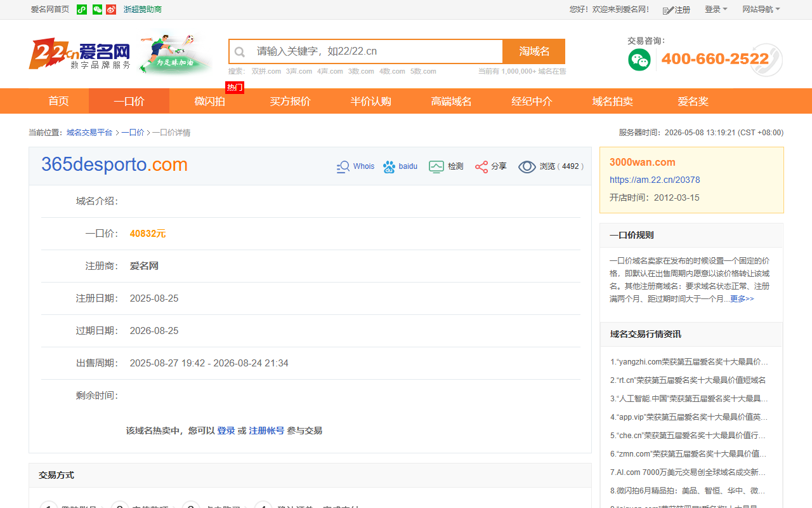Viewport: 812px width, 508px height.
Task: Click the green link icon in top bar
Action: (x=82, y=10)
